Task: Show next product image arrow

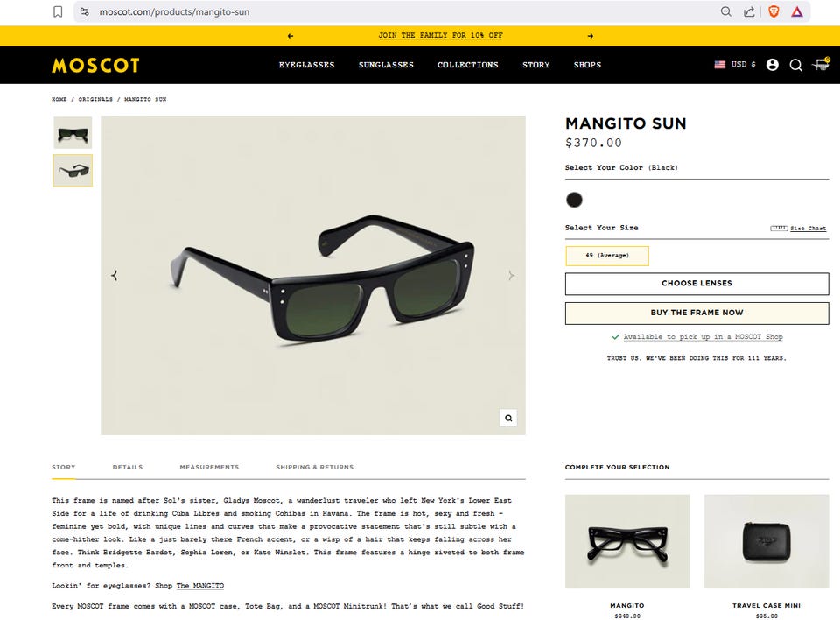Action: click(x=511, y=276)
